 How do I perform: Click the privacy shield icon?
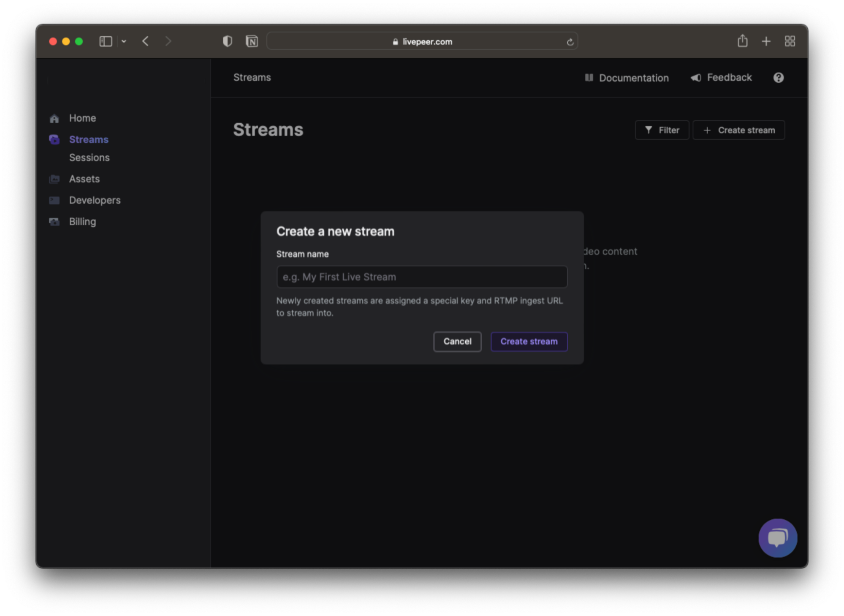point(227,41)
